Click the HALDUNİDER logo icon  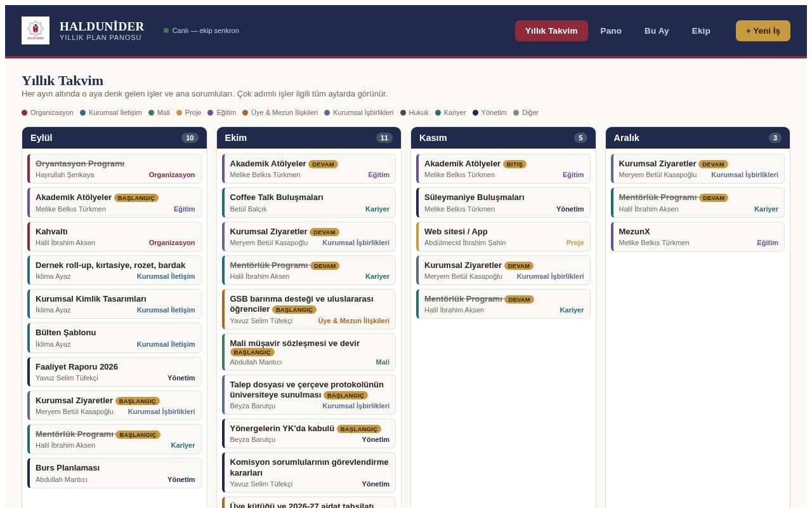pos(36,30)
